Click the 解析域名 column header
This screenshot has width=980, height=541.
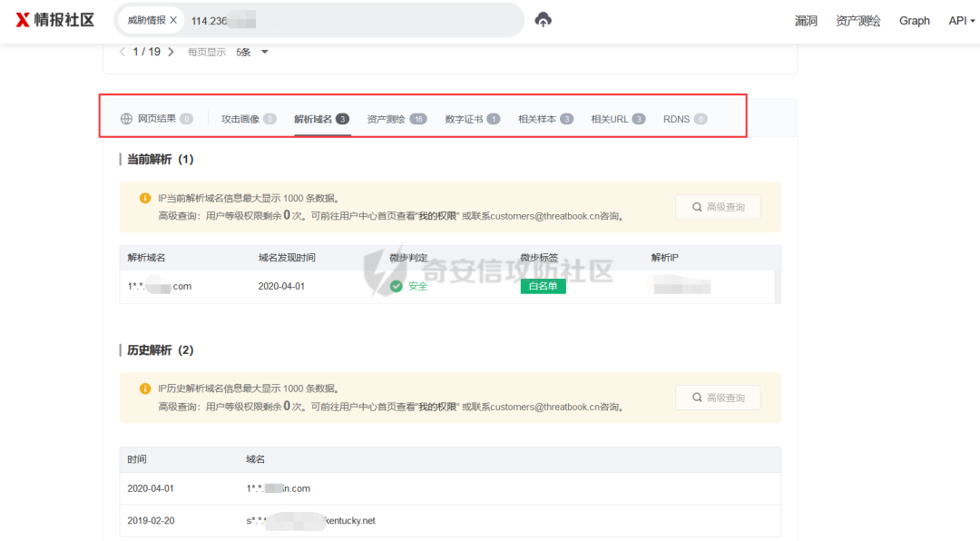(x=146, y=258)
